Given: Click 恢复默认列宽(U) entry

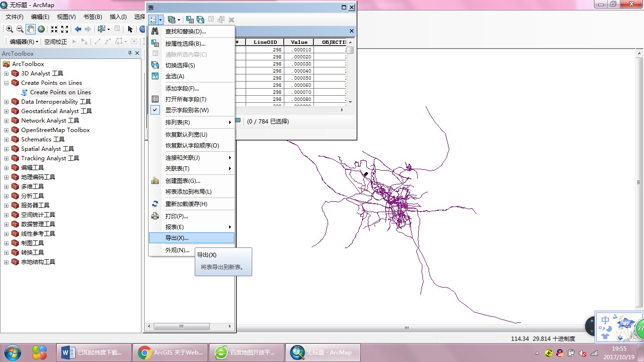Looking at the screenshot, I should click(x=191, y=134).
